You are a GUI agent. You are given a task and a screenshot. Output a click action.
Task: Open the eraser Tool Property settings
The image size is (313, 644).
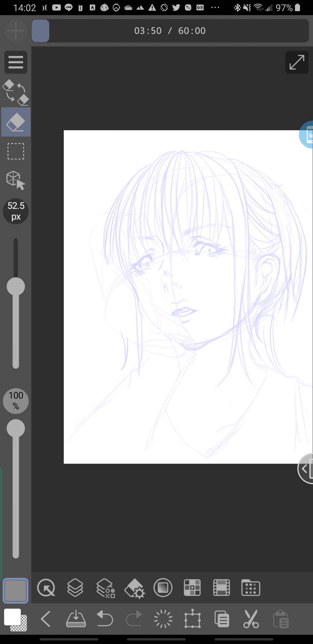click(x=135, y=588)
